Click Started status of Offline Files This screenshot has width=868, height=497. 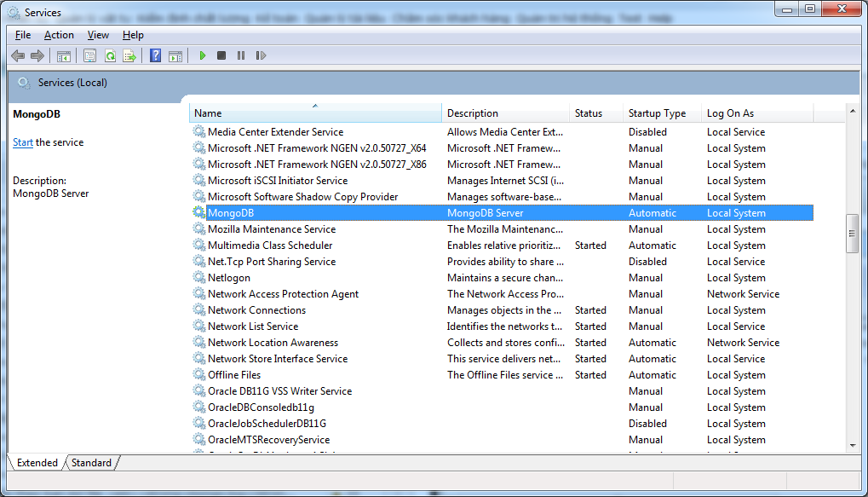[590, 375]
